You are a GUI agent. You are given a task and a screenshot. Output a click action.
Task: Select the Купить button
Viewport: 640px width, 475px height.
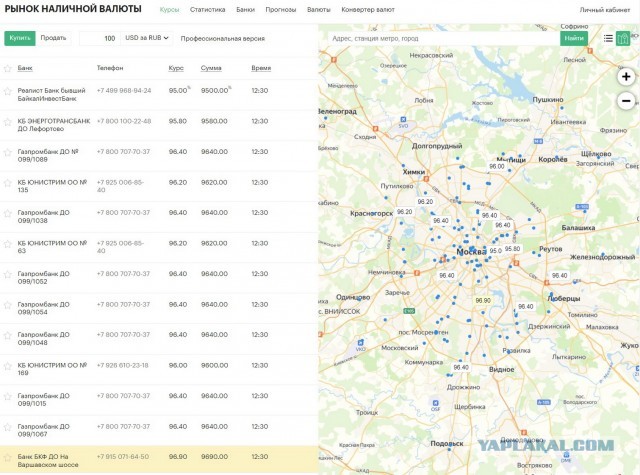click(20, 38)
